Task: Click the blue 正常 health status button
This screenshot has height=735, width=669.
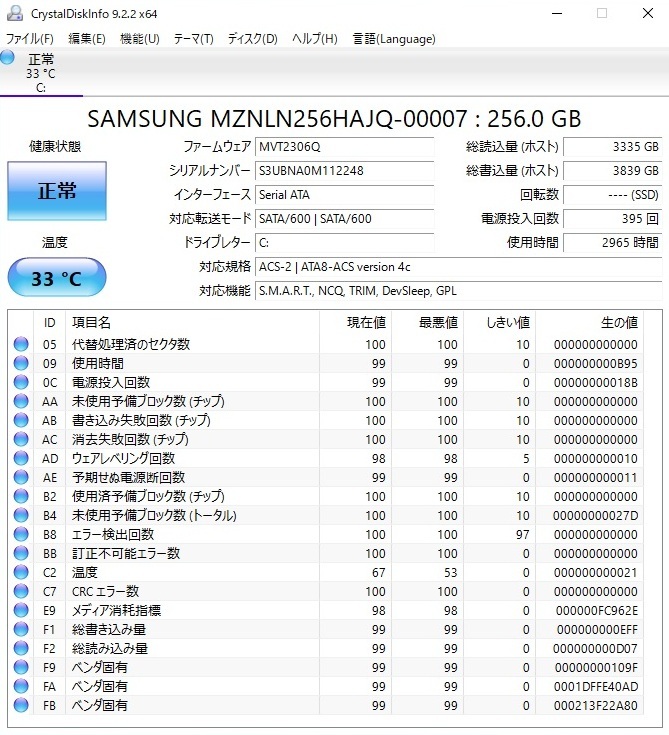Action: point(57,191)
